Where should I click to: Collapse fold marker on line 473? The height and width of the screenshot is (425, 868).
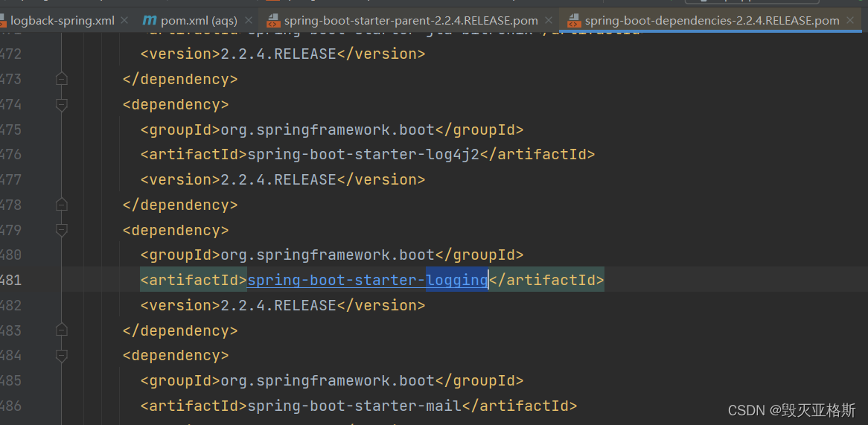62,79
